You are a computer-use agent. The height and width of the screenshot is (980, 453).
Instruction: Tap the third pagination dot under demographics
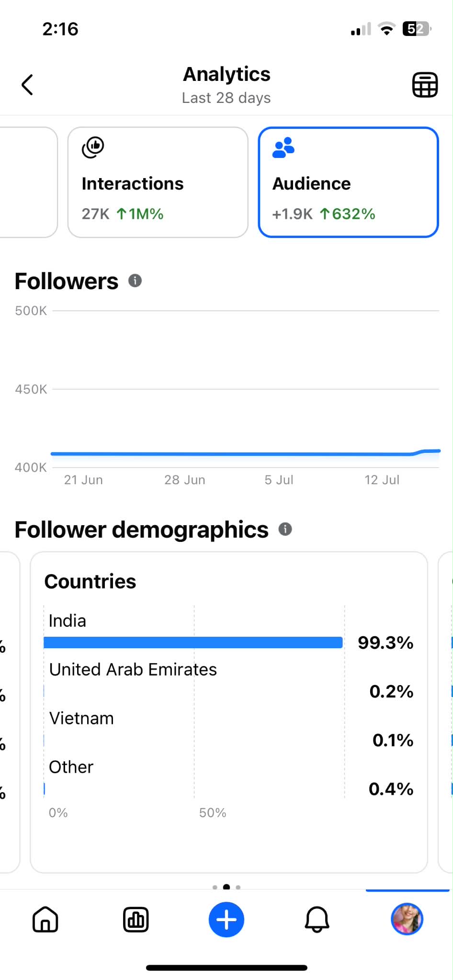coord(238,887)
